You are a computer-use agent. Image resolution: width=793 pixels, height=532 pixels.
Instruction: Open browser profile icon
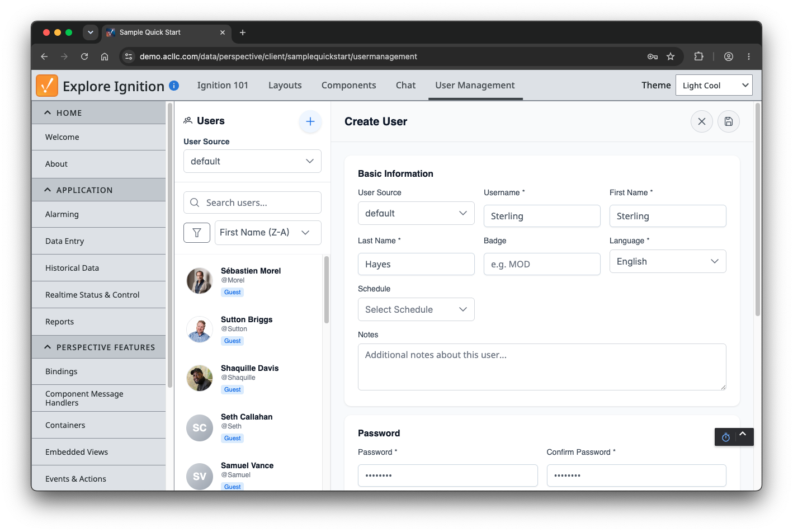pos(729,57)
